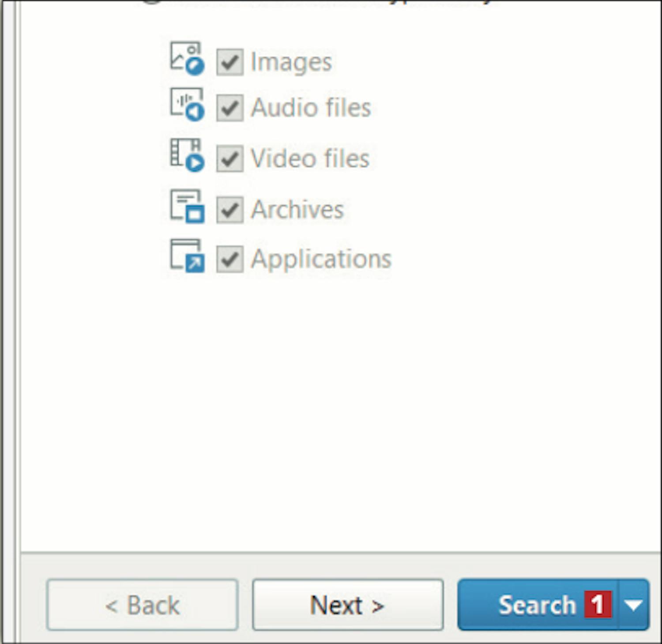Toggle the Audio files checkbox
Image resolution: width=662 pixels, height=644 pixels.
[x=229, y=108]
